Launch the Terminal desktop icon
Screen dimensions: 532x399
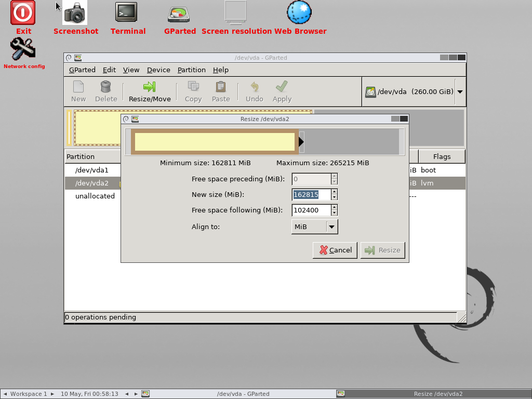pos(126,12)
